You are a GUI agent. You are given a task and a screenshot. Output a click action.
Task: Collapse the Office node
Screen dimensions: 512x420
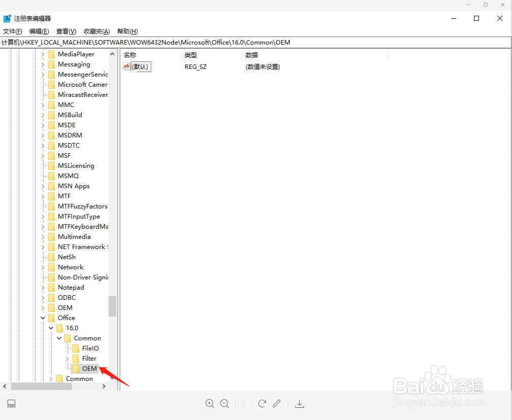point(43,318)
